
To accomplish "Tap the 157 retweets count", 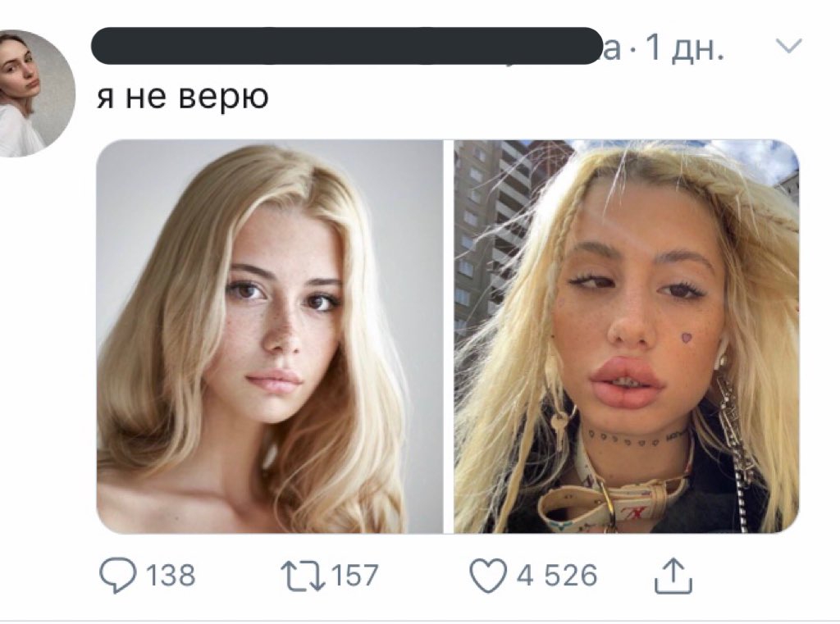I will point(355,576).
